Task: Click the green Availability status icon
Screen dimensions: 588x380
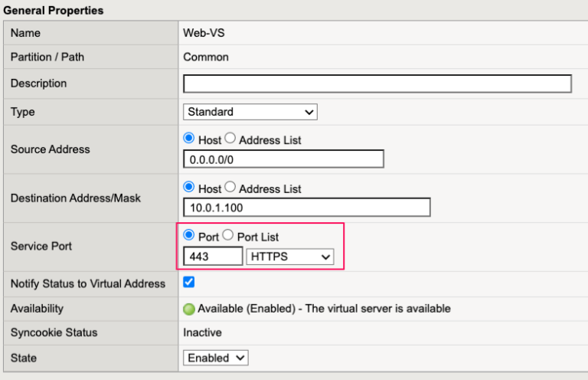Action: point(189,309)
